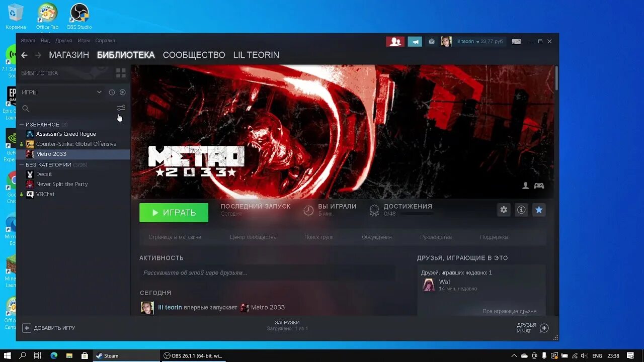Click Все играющие друзья link
Viewport: 644px width, 362px height.
point(510,311)
